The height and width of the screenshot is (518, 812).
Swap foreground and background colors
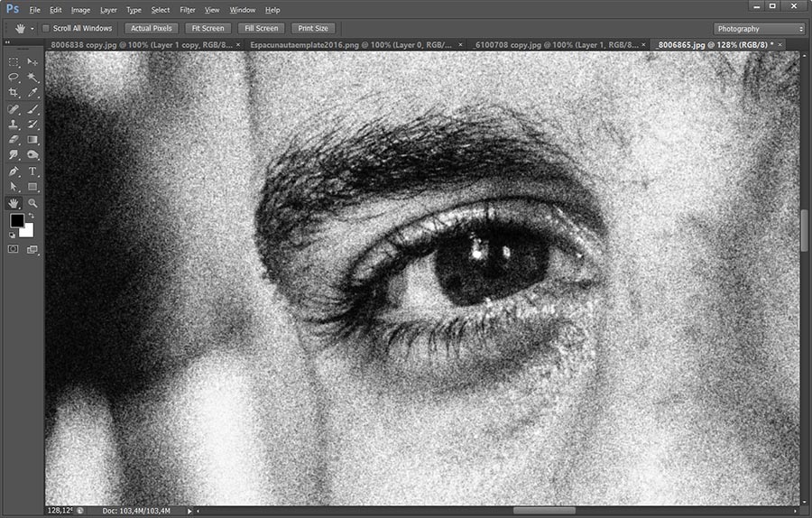(x=32, y=216)
